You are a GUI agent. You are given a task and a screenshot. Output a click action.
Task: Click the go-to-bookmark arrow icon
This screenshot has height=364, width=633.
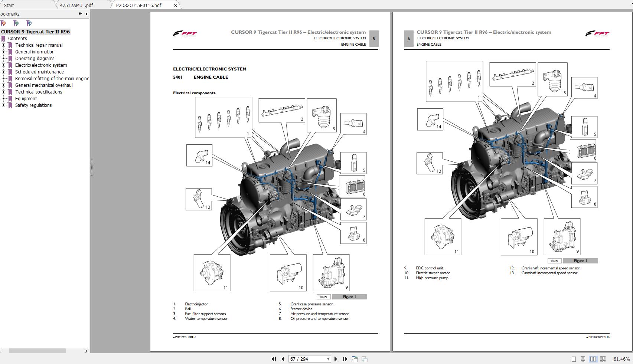(x=28, y=23)
